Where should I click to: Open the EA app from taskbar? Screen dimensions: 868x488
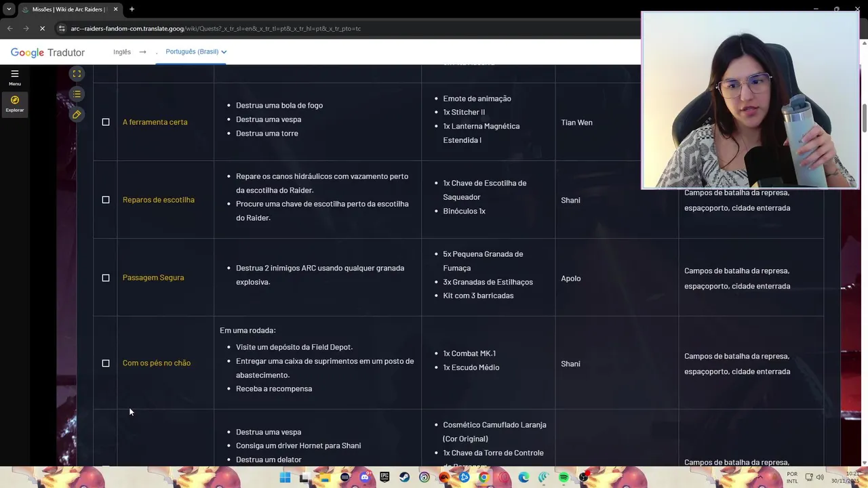[444, 477]
